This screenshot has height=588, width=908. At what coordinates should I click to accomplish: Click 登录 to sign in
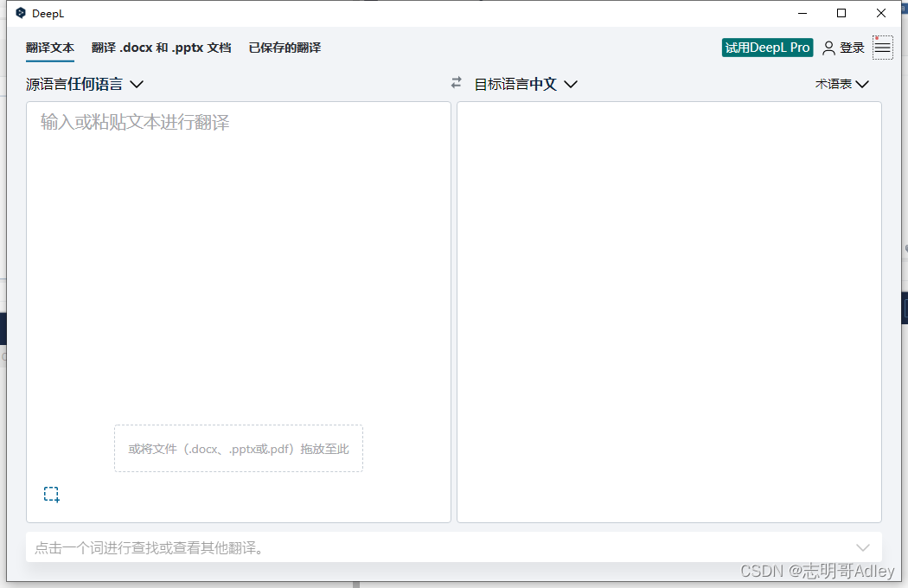pyautogui.click(x=852, y=48)
